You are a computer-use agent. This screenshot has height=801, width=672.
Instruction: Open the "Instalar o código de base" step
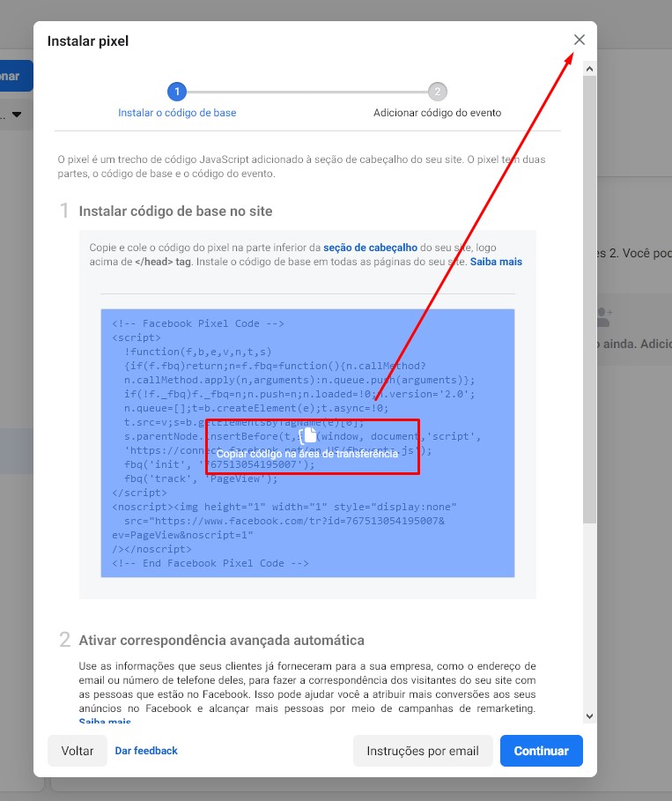(x=177, y=113)
